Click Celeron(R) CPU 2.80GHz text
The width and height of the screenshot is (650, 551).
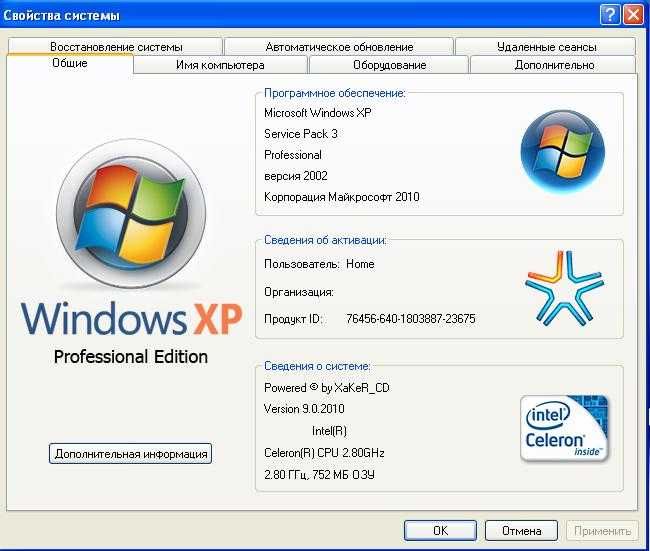click(x=324, y=452)
